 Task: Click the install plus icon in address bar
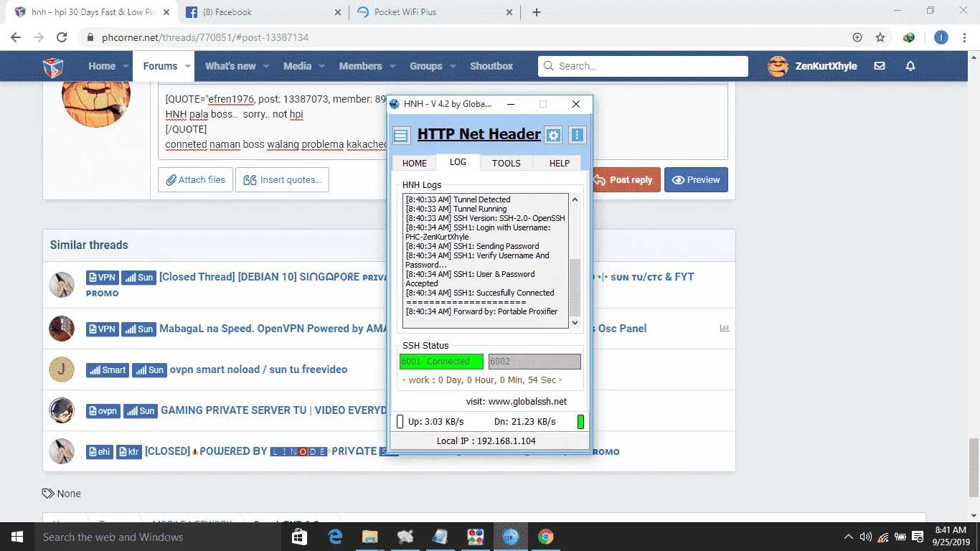point(857,37)
